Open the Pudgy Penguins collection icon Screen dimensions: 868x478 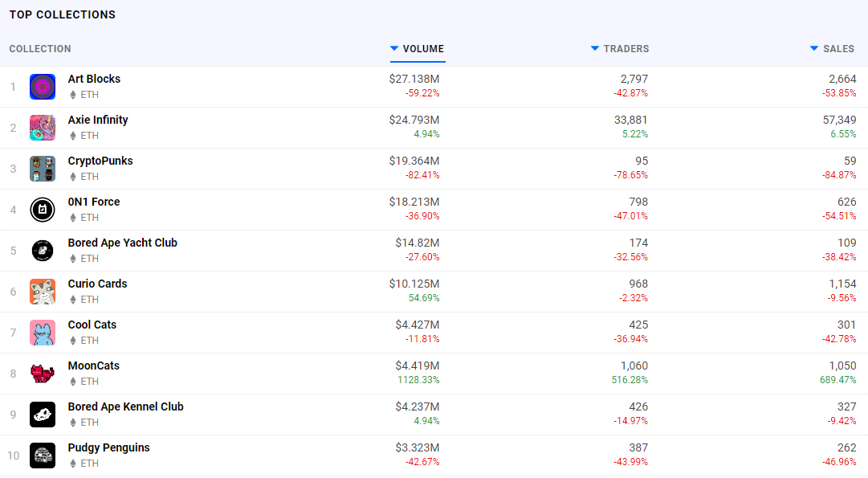(x=43, y=456)
